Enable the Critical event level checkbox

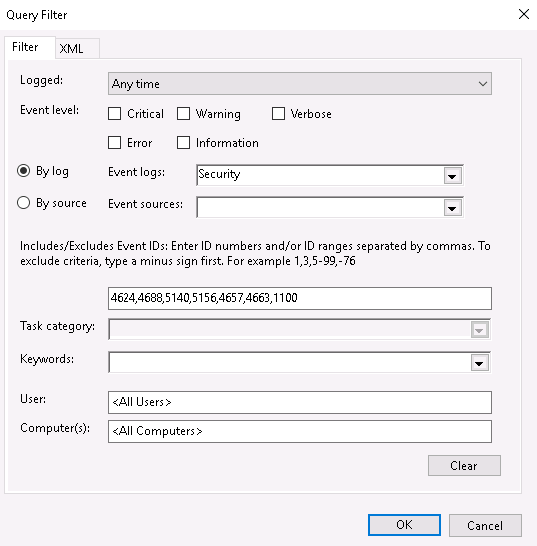pos(115,114)
